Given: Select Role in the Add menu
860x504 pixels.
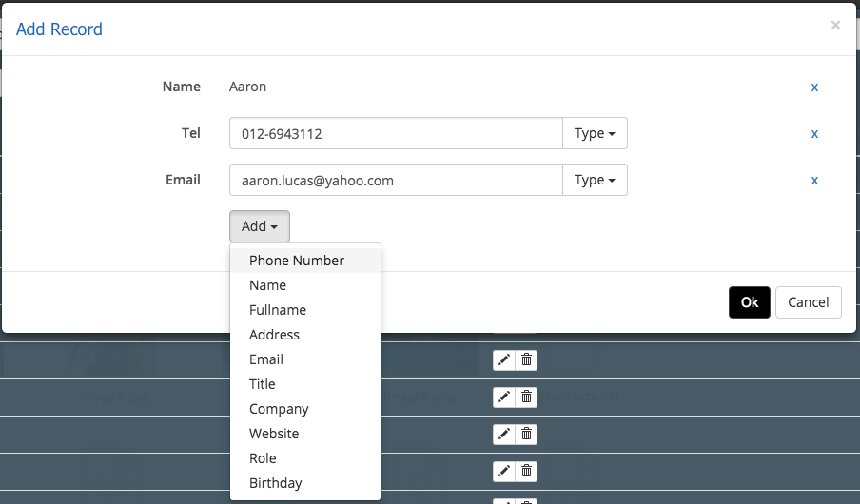Looking at the screenshot, I should point(263,458).
